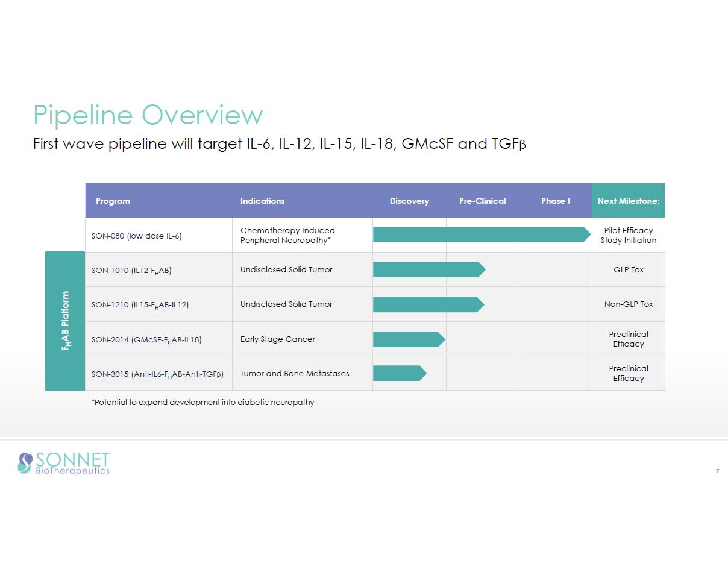Select the SON-2014 progress arrow
The height and width of the screenshot is (563, 728).
pyautogui.click(x=409, y=339)
